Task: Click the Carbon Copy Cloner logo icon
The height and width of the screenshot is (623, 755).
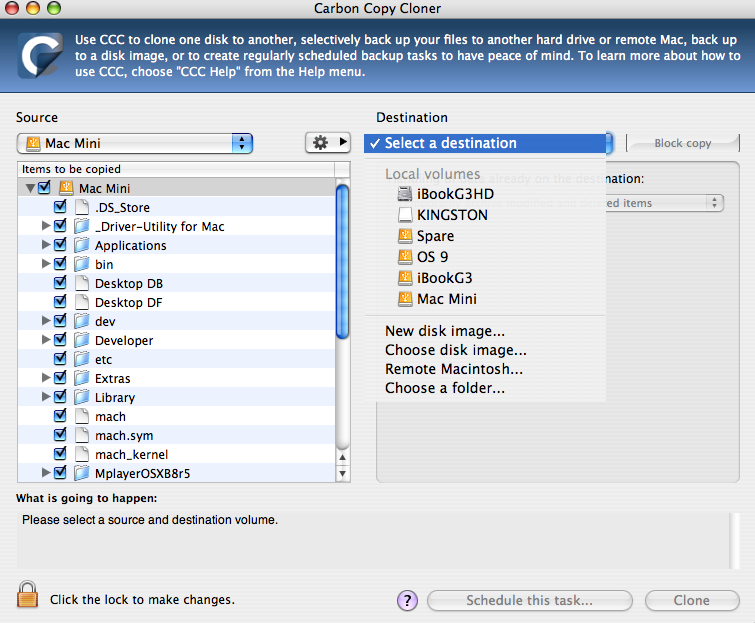Action: 40,55
